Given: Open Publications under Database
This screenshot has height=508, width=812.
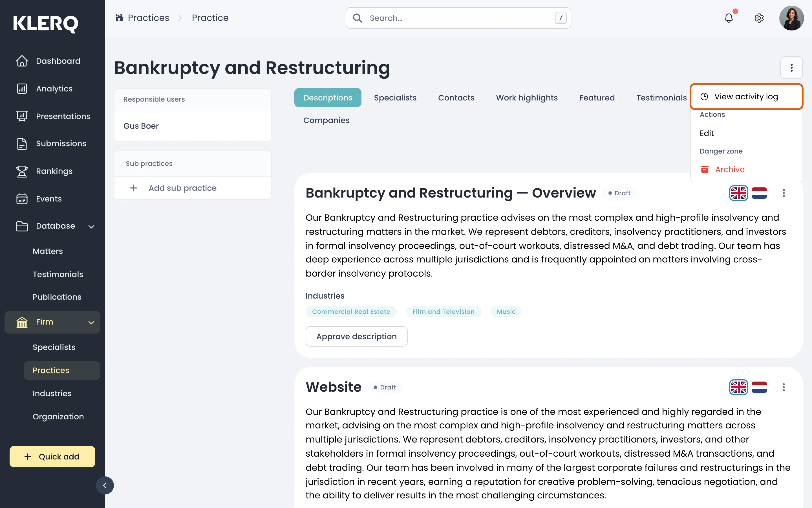Looking at the screenshot, I should point(57,297).
